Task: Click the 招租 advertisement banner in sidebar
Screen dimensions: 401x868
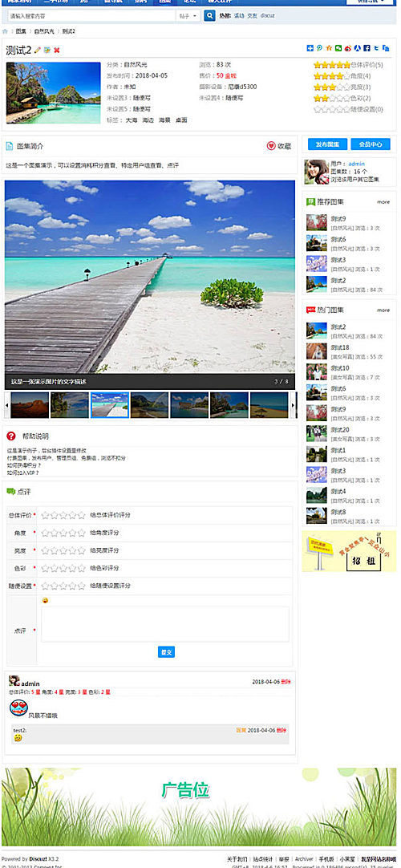Action: (349, 551)
